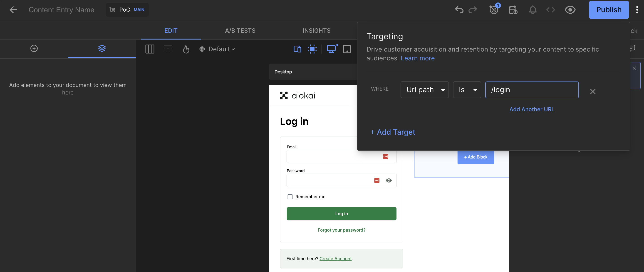Open notifications bell

click(x=533, y=10)
